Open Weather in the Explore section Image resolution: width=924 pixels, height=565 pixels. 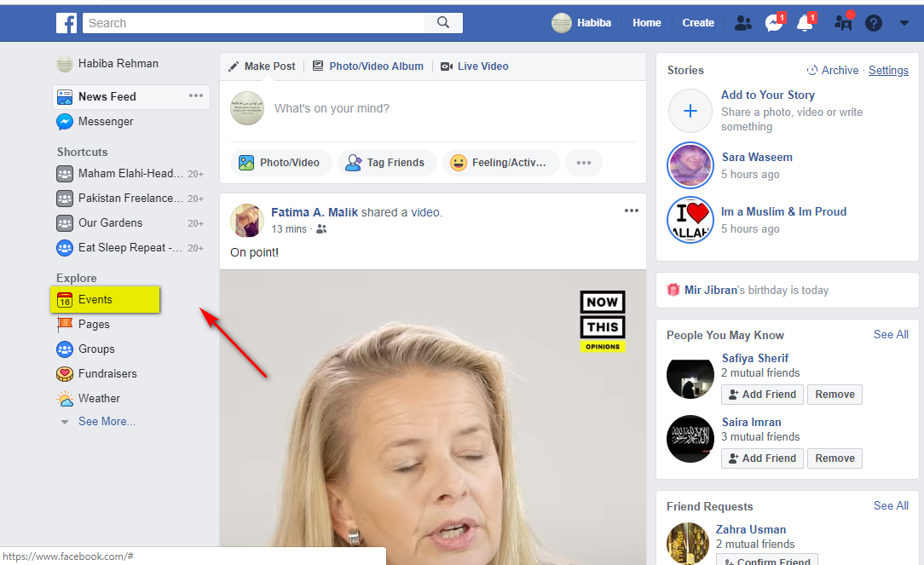(89, 398)
